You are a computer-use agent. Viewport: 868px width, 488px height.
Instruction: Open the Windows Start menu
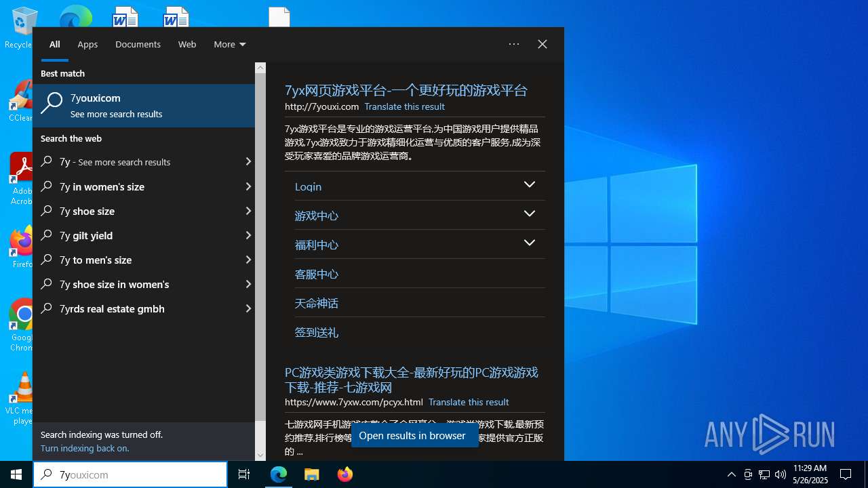pyautogui.click(x=16, y=474)
